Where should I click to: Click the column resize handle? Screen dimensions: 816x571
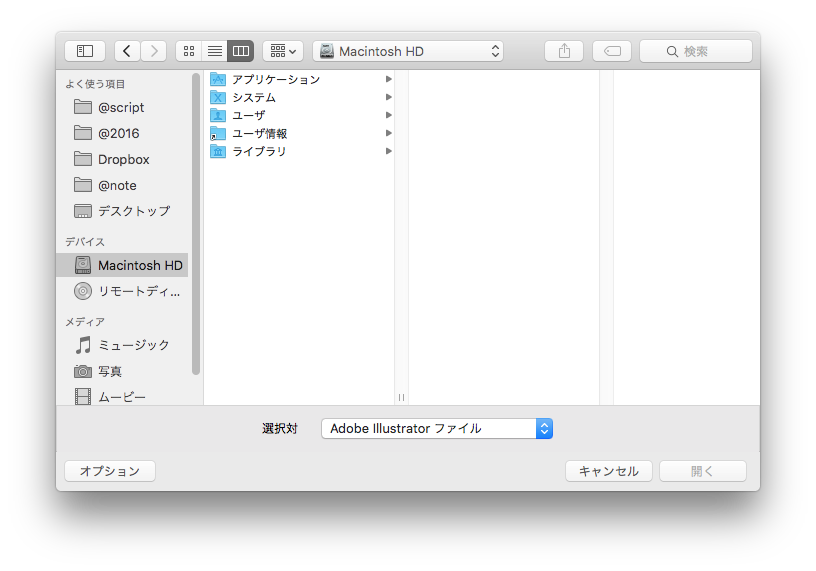401,397
